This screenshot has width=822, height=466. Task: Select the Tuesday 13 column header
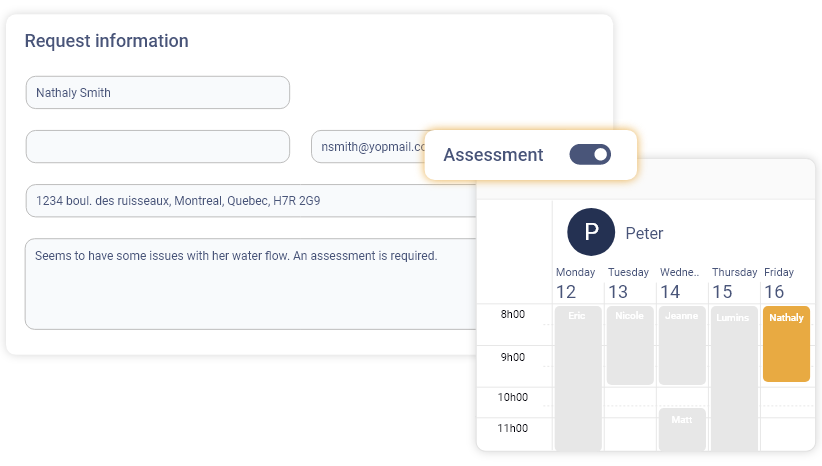pos(628,284)
